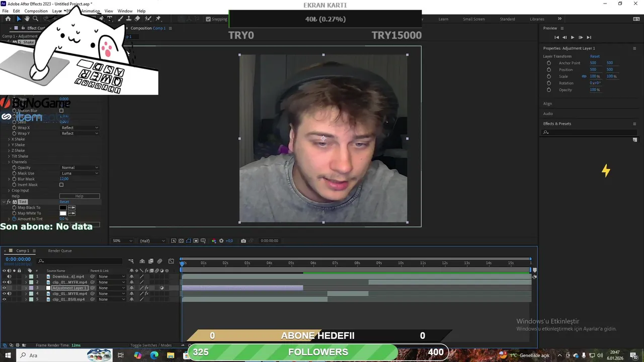Select the Brush tool
644x362 pixels.
pyautogui.click(x=120, y=19)
